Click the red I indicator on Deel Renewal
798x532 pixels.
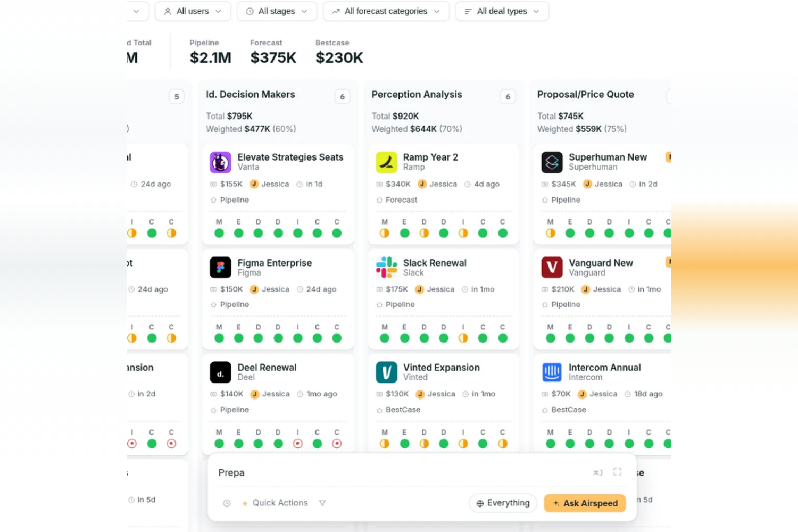tap(298, 444)
